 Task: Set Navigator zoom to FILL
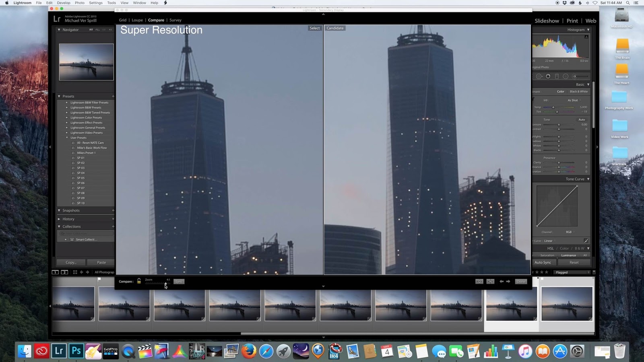pyautogui.click(x=97, y=30)
